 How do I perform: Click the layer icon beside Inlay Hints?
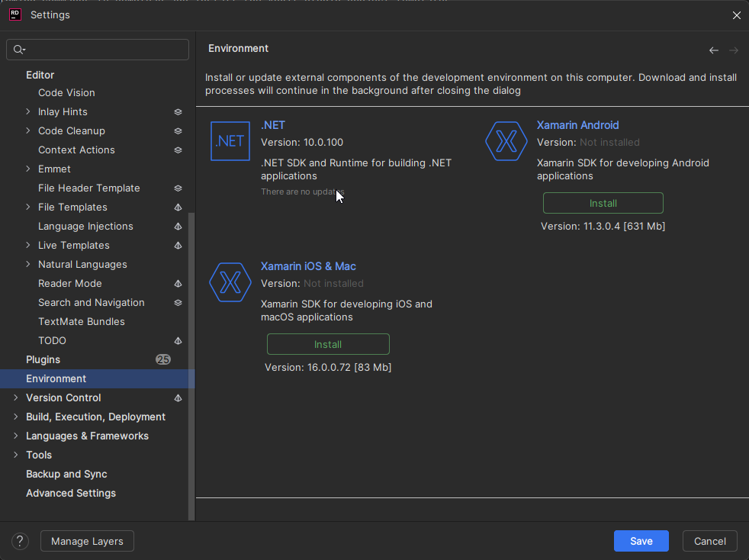tap(178, 112)
